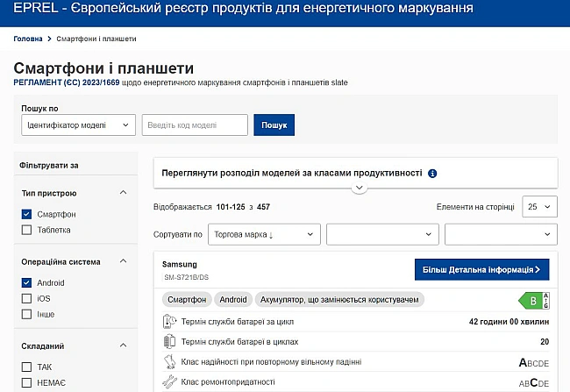
Task: Click the Смартфон tag chip
Action: tap(187, 300)
